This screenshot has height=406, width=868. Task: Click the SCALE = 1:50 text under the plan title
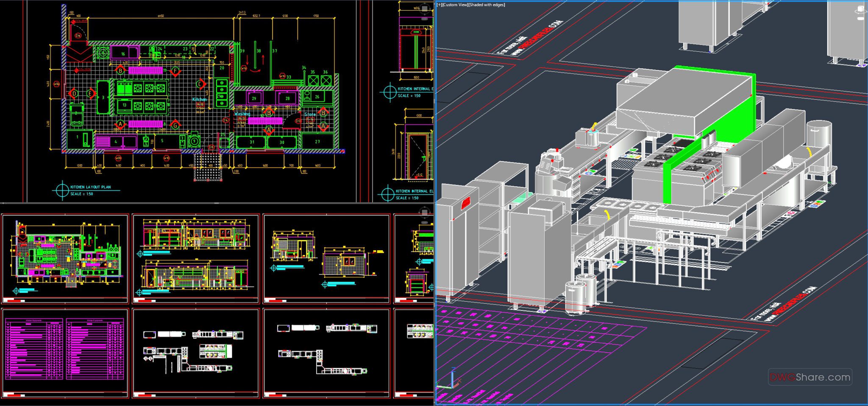click(x=81, y=193)
